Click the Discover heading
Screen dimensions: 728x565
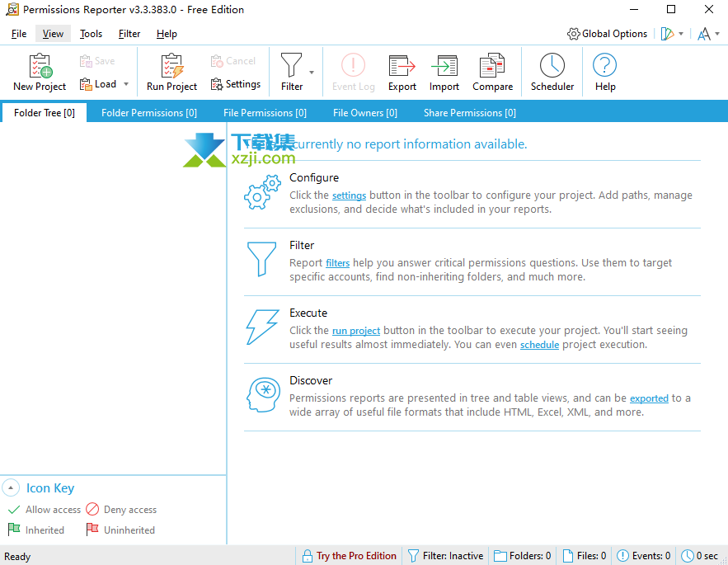[311, 380]
